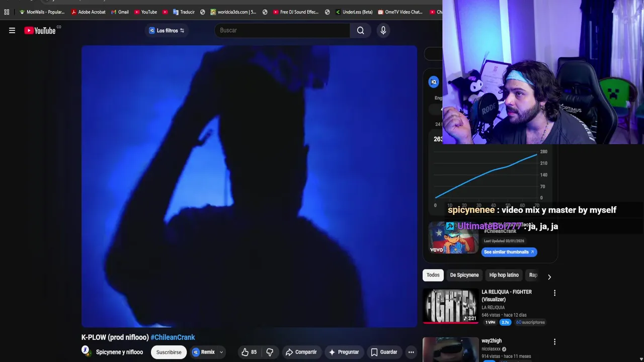644x362 pixels.
Task: Open OmeTV Video Chat bookmark
Action: [x=400, y=12]
